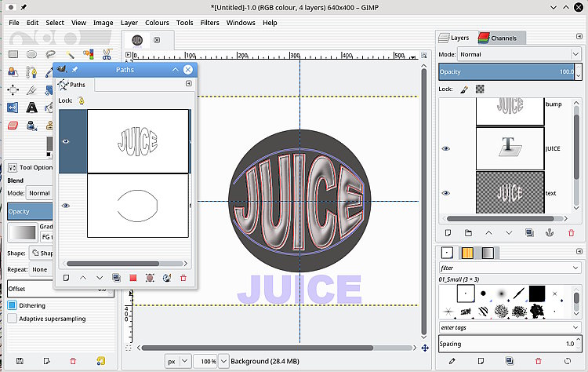This screenshot has width=588, height=372.
Task: Select the Ellipse Select tool
Action: [31, 54]
